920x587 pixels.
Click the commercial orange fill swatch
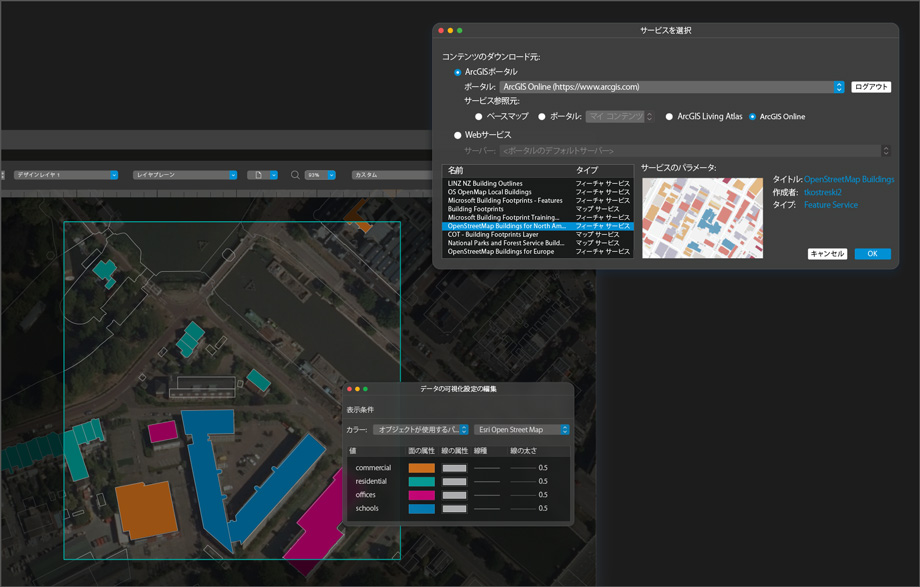tap(421, 468)
